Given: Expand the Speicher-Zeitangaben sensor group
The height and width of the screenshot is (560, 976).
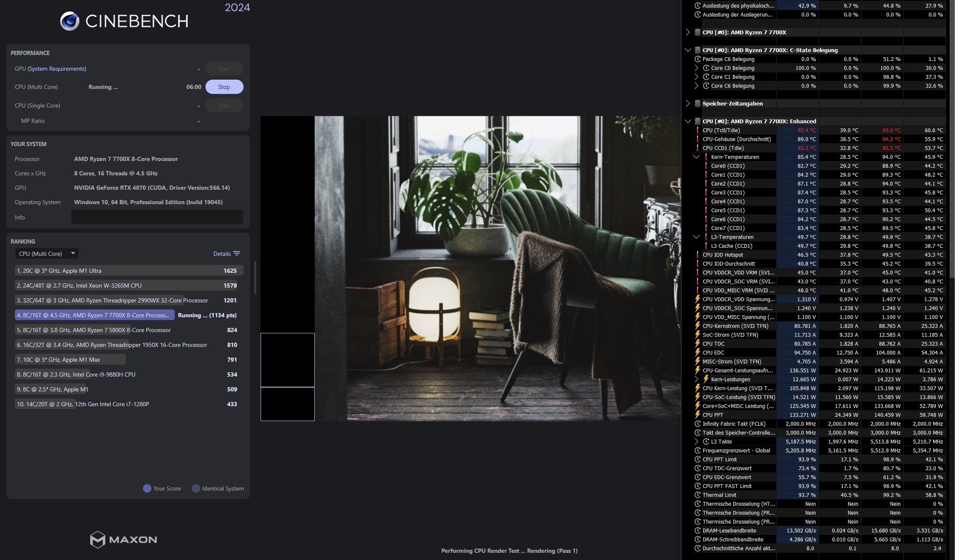Looking at the screenshot, I should click(x=688, y=104).
